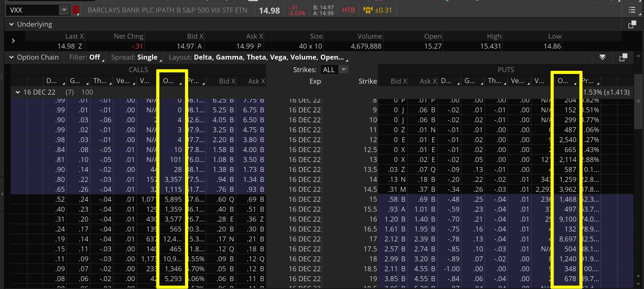Expand the underlying quote row arrow

(13, 41)
